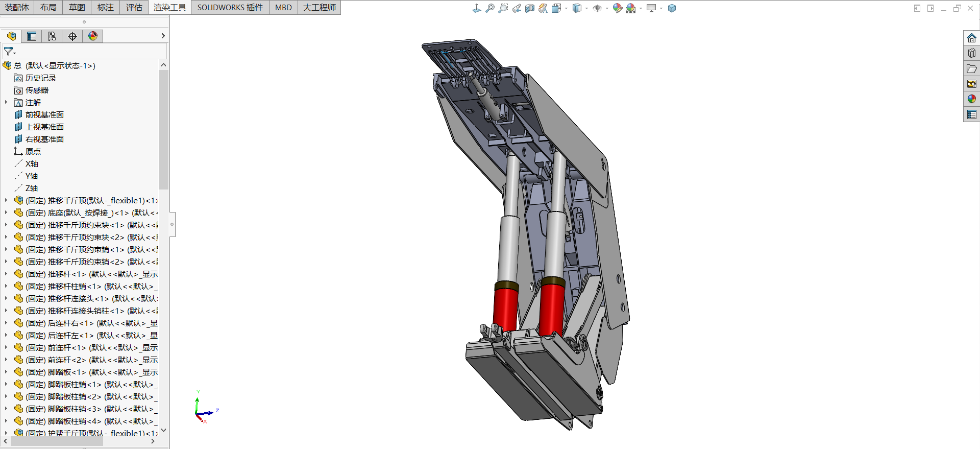Image resolution: width=980 pixels, height=449 pixels.
Task: Select 历史记录 in the tree
Action: pyautogui.click(x=35, y=78)
